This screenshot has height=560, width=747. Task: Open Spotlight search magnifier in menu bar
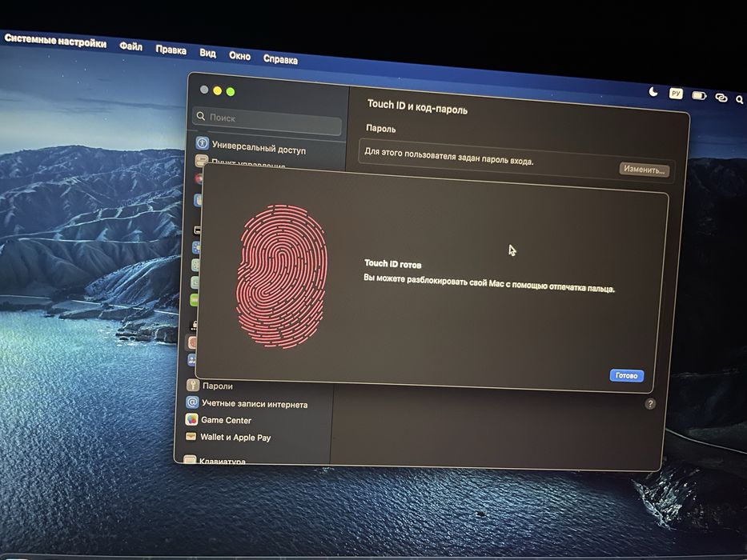tap(739, 99)
